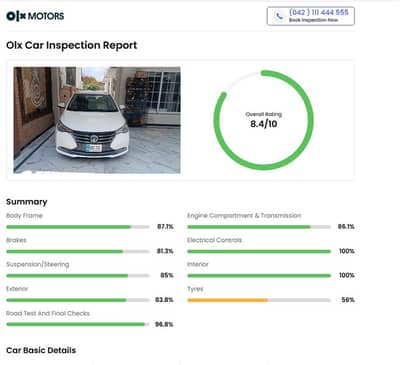The image size is (400, 365).
Task: Click the Body Frame label
Action: [24, 216]
